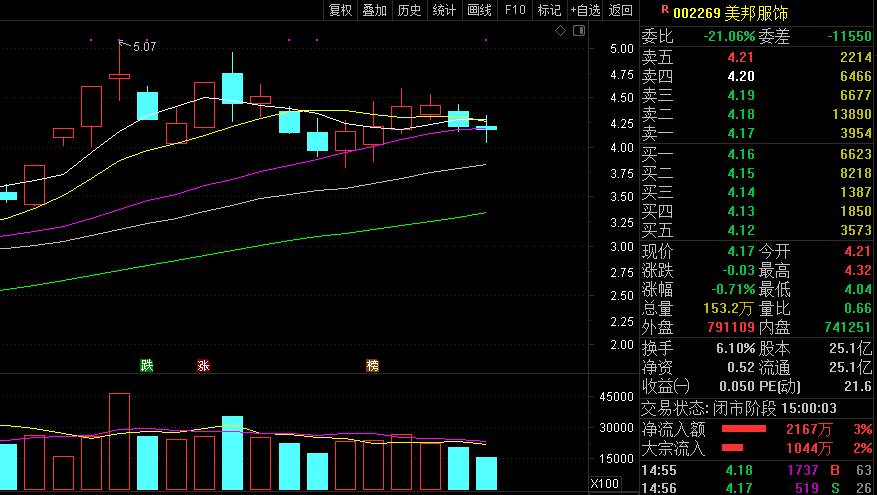
Task: Click the red R badge beside stock code
Action: tap(664, 9)
